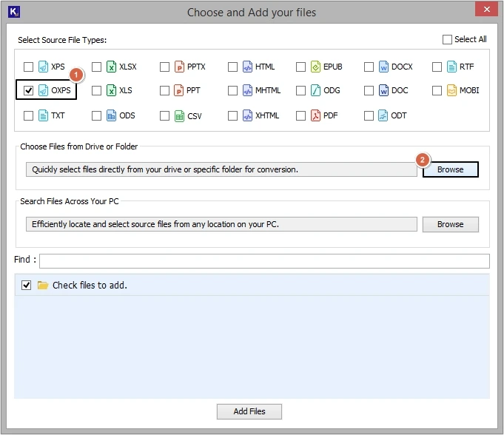This screenshot has width=504, height=435.
Task: Click the XPS file type icon
Action: [x=43, y=67]
